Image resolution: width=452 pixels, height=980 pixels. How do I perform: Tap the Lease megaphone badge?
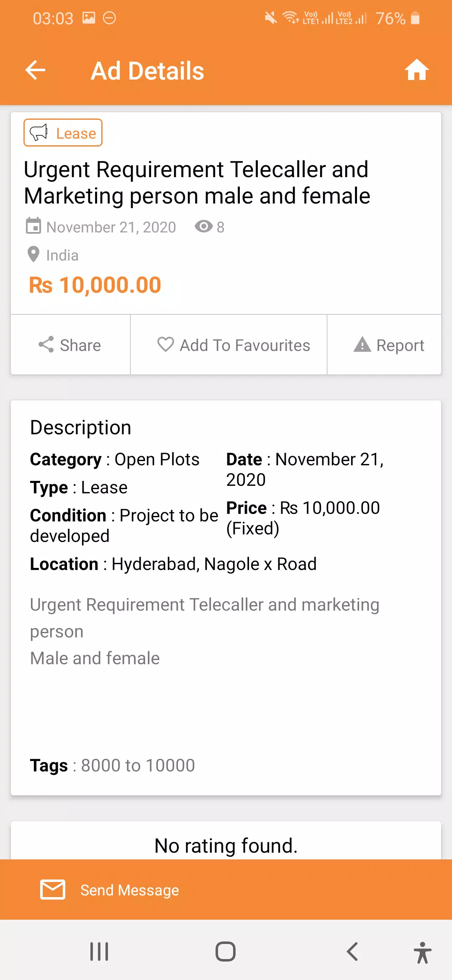(63, 133)
